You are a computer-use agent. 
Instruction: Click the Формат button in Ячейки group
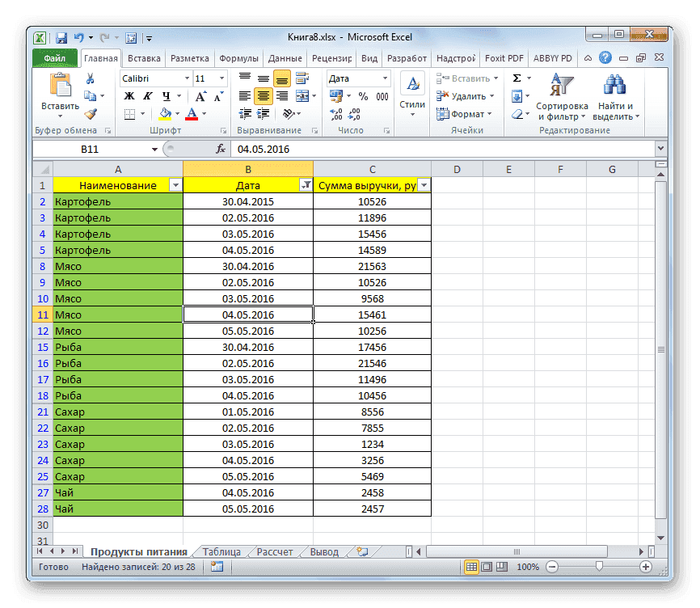[x=467, y=113]
